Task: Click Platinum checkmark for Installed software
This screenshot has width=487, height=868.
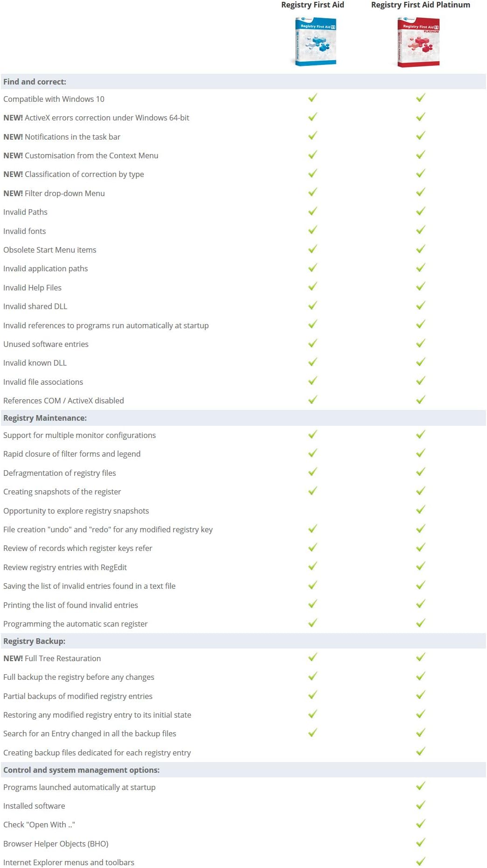Action: click(x=420, y=805)
